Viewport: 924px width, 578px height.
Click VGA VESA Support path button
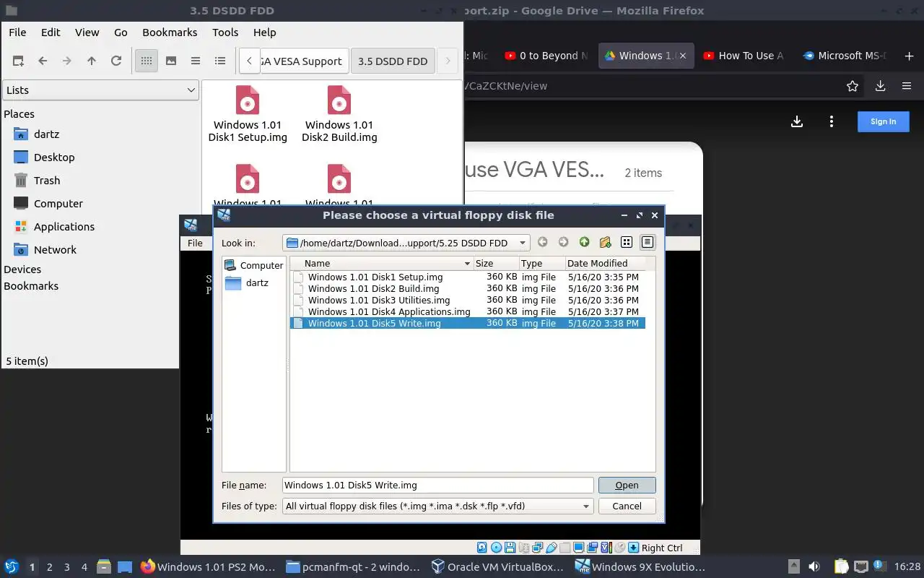click(304, 61)
